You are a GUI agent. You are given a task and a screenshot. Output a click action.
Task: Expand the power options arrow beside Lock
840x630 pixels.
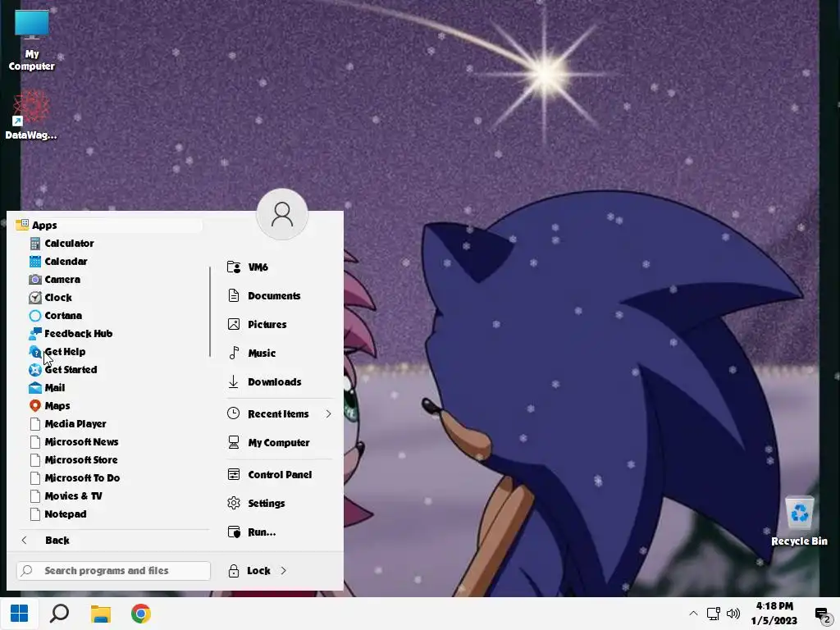[x=283, y=571]
